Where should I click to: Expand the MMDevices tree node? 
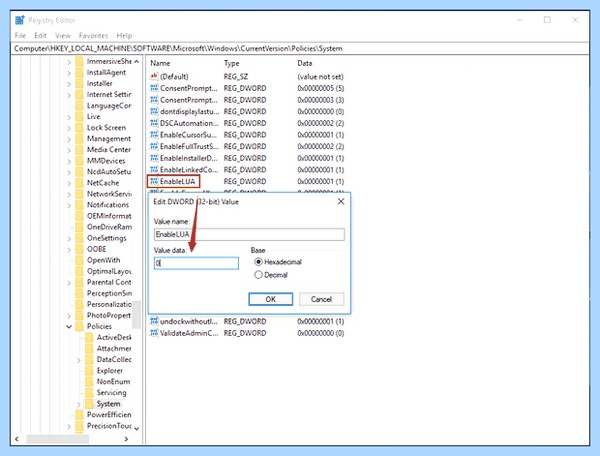coord(69,161)
